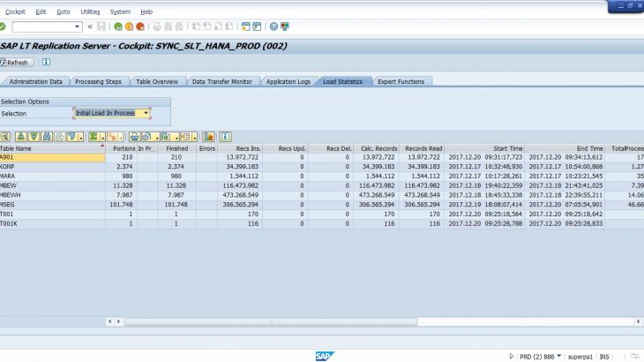Image resolution: width=644 pixels, height=362 pixels.
Task: Click the Previous Page icon
Action: pyautogui.click(x=207, y=26)
